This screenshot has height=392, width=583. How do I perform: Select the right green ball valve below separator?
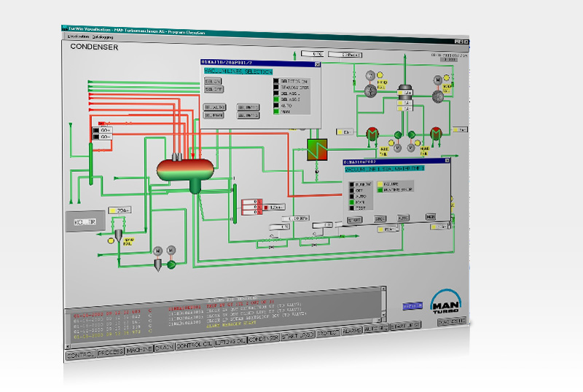(411, 134)
